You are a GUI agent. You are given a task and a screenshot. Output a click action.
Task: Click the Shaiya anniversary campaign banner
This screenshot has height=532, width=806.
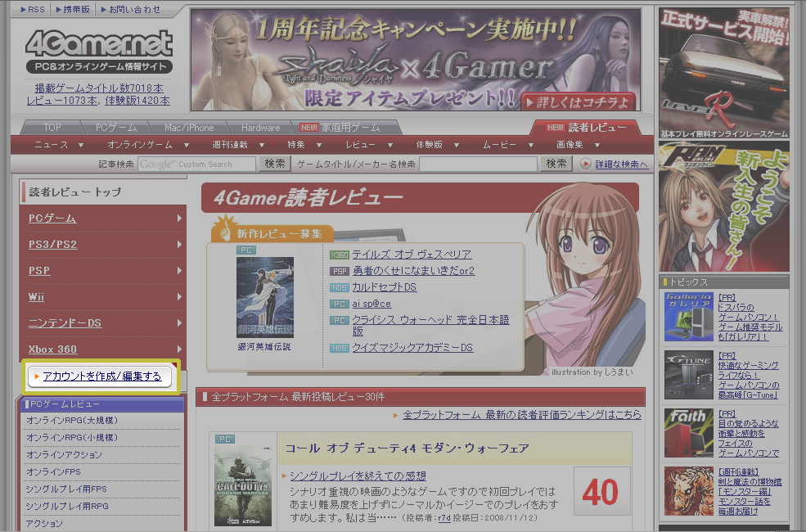(416, 60)
